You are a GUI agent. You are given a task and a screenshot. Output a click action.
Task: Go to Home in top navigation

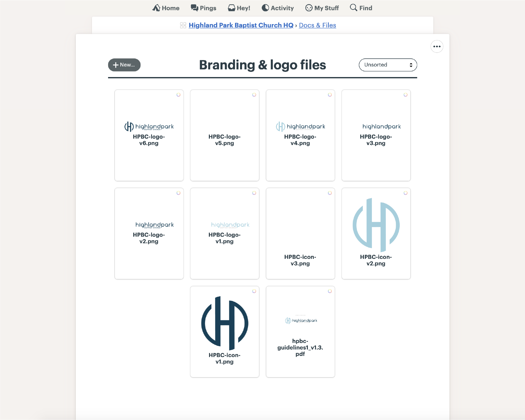pos(166,8)
